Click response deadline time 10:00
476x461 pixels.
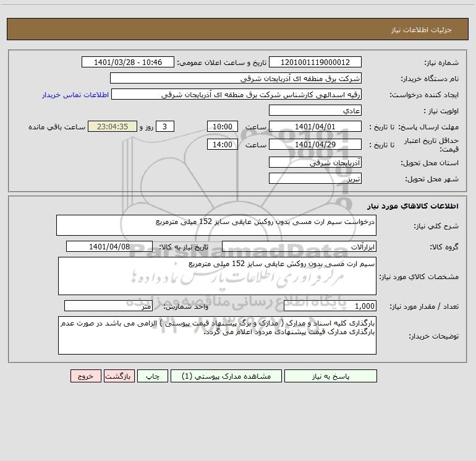pos(222,126)
